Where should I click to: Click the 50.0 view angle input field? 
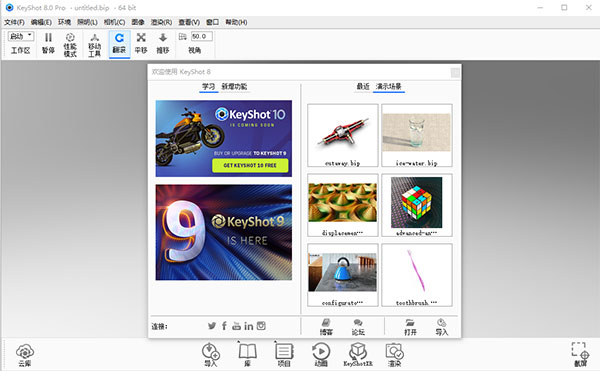click(202, 36)
